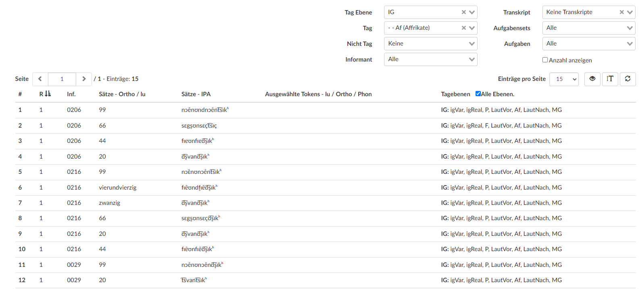Sort by R column sort icon
Screen dimensions: 644x289
coord(48,94)
